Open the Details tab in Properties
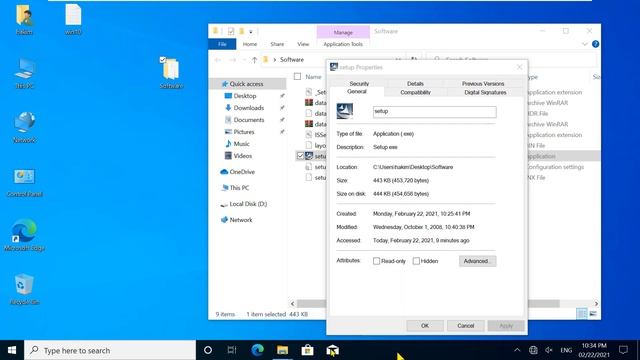Screen dimensions: 640x360 [x=415, y=83]
